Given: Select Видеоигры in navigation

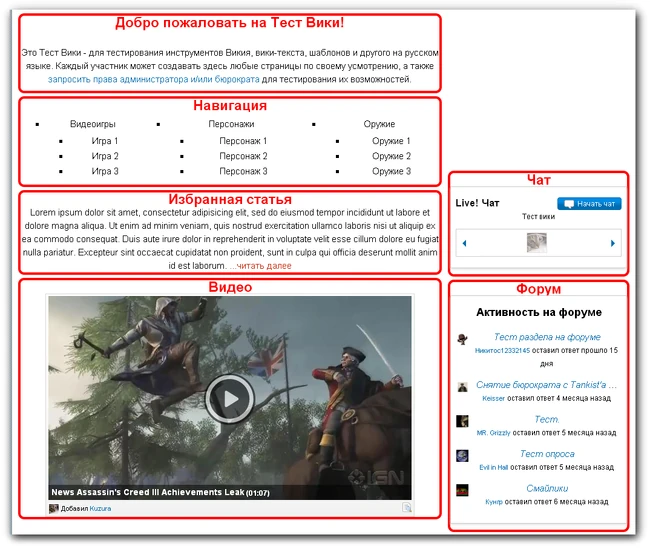Looking at the screenshot, I should tap(92, 124).
